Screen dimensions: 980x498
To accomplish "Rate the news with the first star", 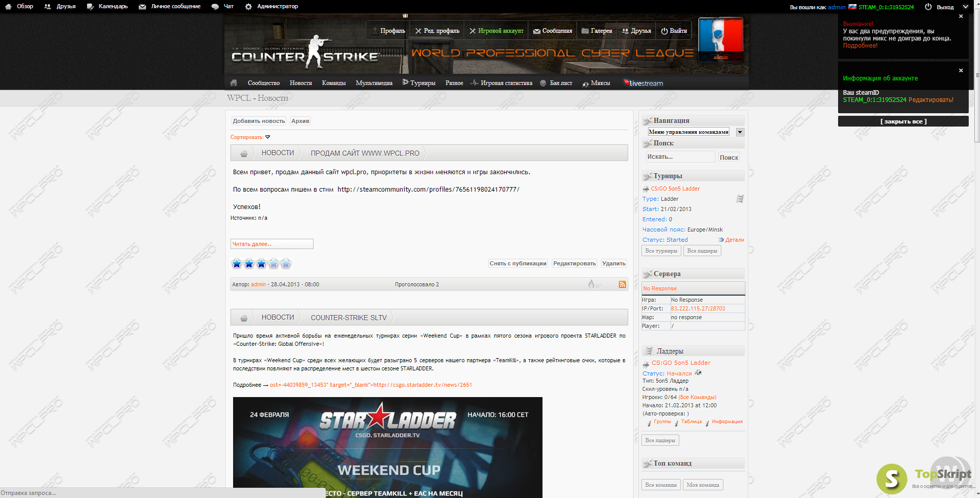I will point(237,263).
